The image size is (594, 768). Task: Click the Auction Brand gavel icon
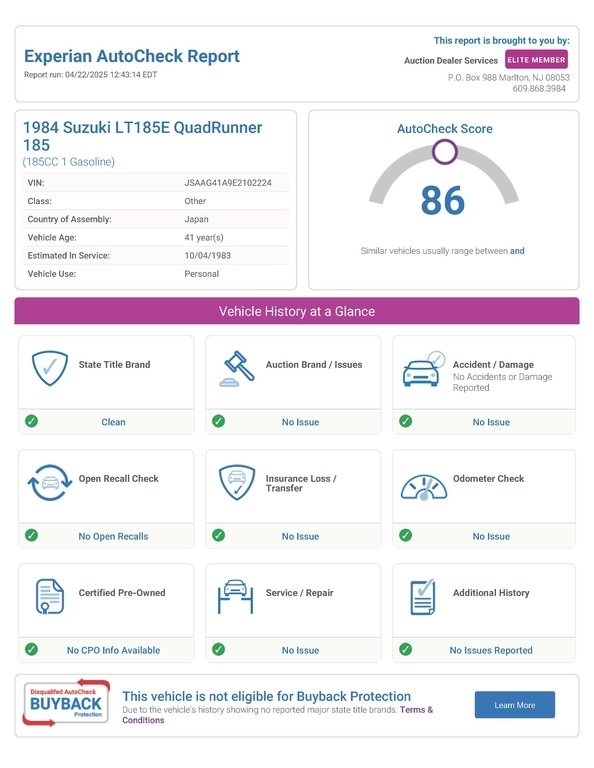(x=237, y=369)
